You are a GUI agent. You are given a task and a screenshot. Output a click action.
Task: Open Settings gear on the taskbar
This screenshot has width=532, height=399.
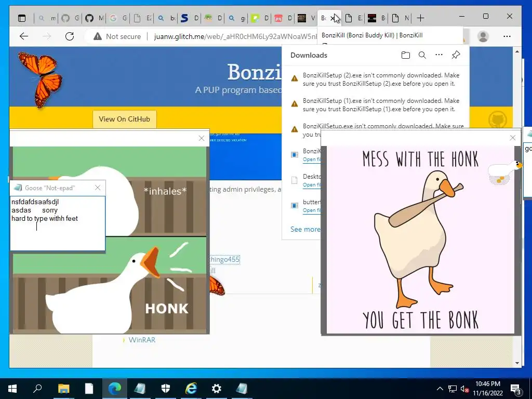(x=217, y=389)
